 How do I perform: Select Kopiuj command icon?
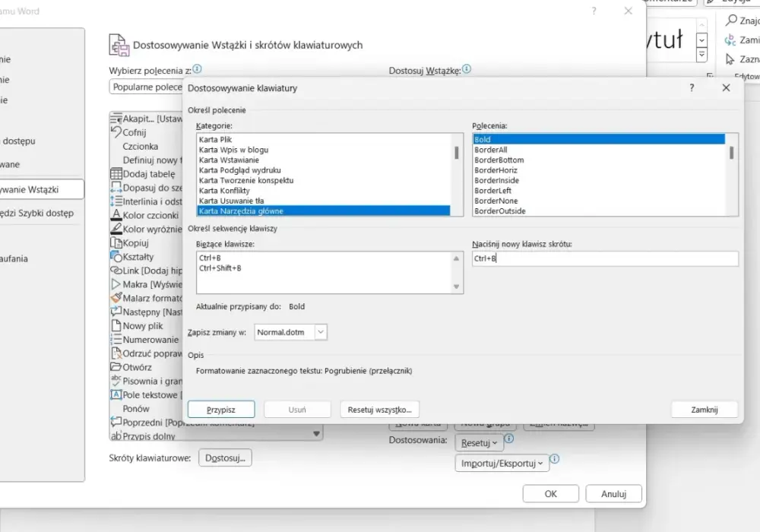click(116, 242)
